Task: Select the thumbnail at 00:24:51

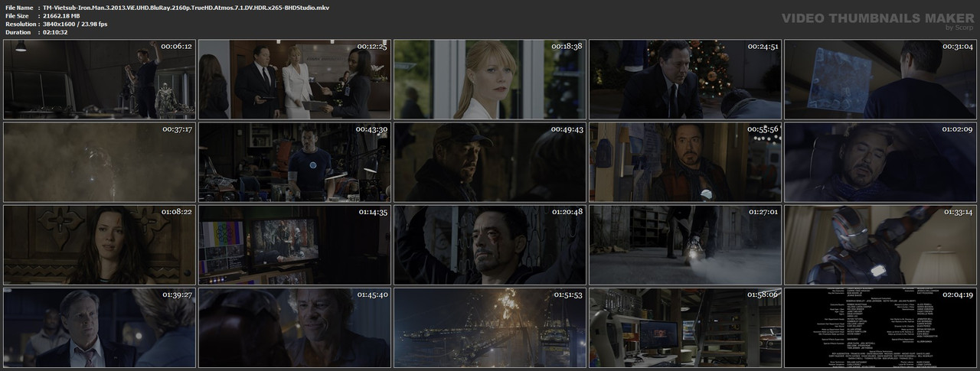Action: [684, 79]
